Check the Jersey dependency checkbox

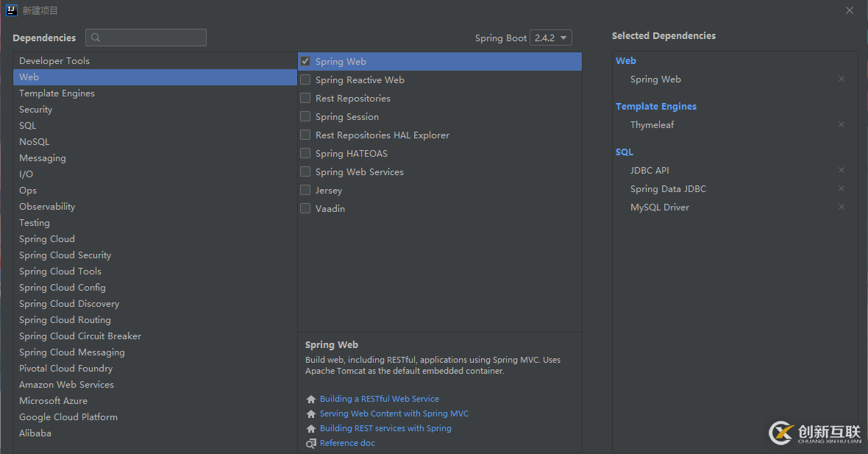pos(305,190)
